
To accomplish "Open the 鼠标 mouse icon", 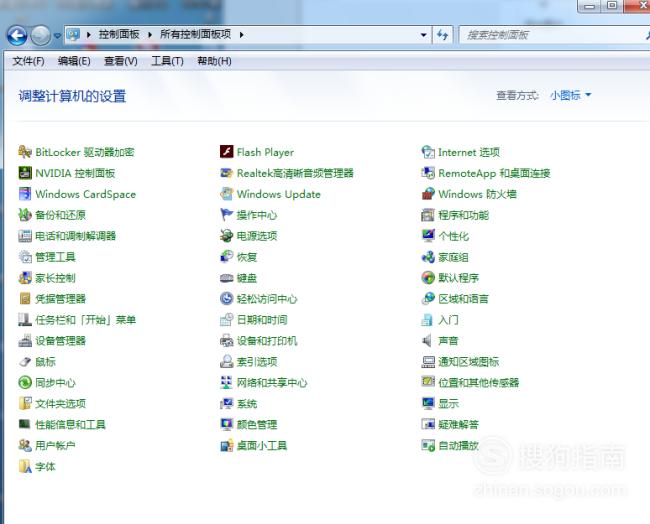I will point(25,361).
